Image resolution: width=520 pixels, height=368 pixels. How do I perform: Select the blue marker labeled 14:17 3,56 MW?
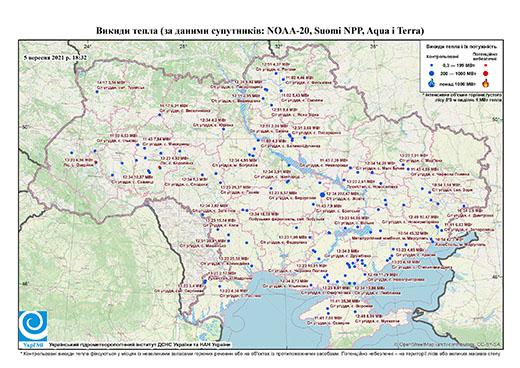[97, 92]
